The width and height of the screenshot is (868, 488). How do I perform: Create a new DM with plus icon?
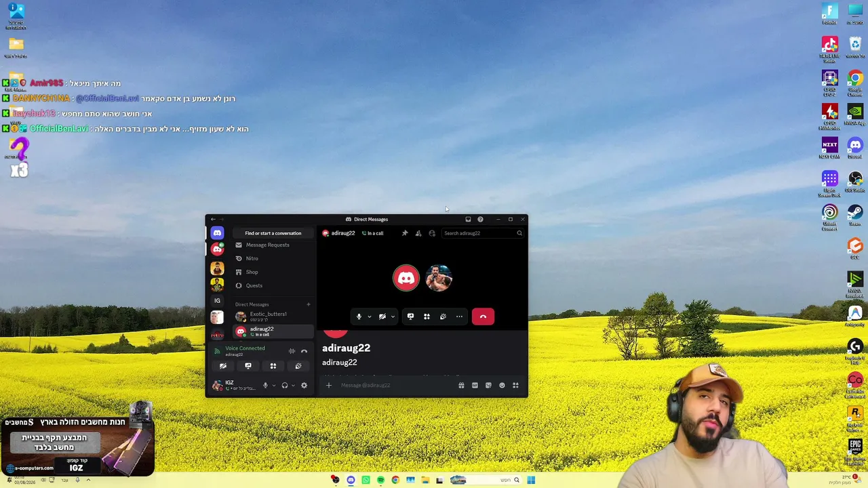[308, 304]
